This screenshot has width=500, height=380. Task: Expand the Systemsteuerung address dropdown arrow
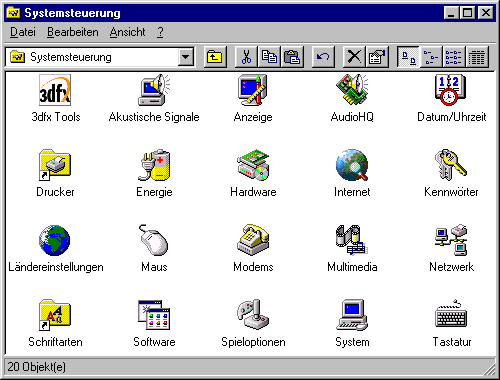pyautogui.click(x=186, y=57)
